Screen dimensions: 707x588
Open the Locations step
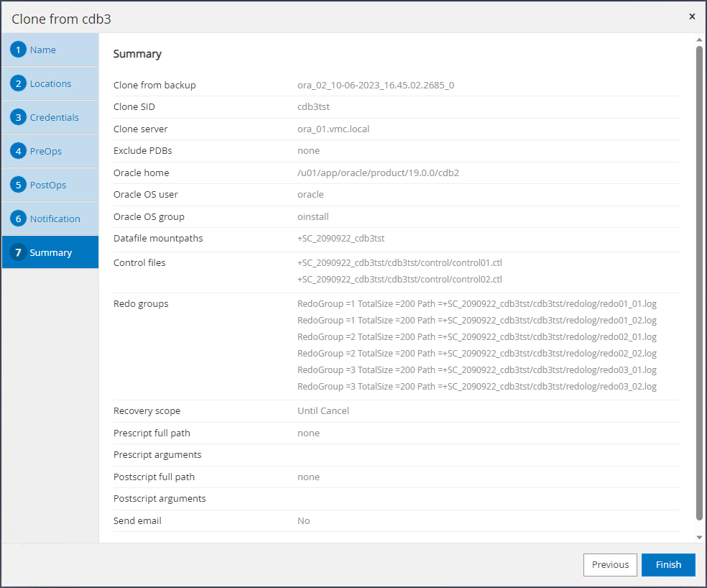(x=50, y=84)
